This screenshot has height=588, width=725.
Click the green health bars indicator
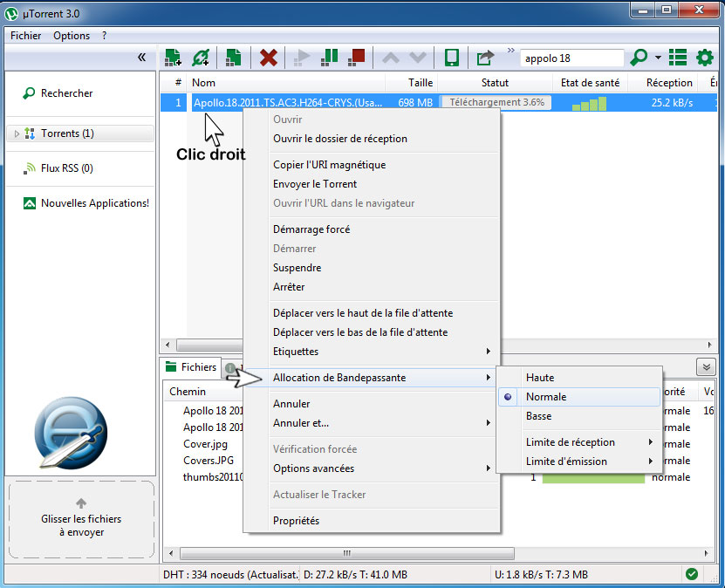(589, 104)
